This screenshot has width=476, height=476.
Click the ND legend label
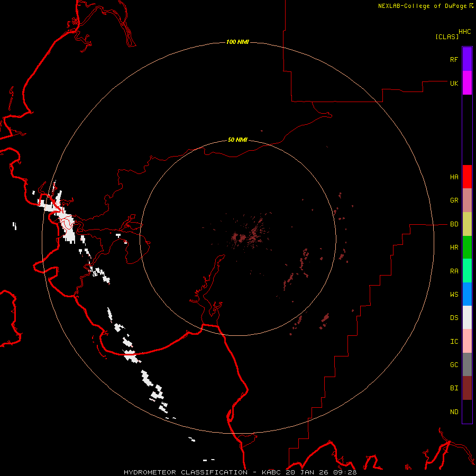(454, 412)
